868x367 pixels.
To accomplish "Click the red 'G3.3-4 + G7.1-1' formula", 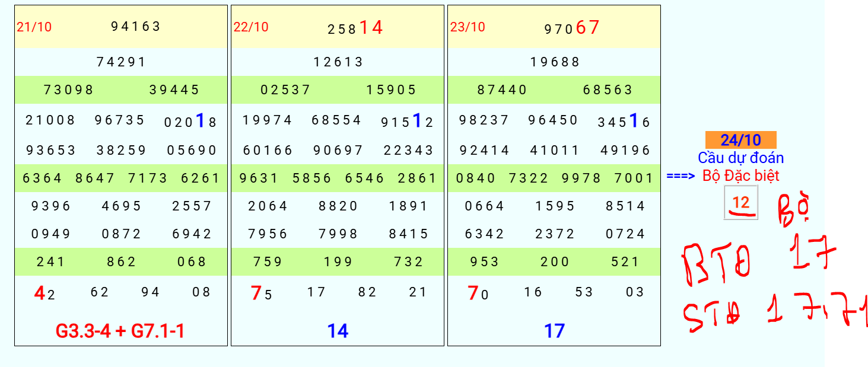I will coord(120,331).
